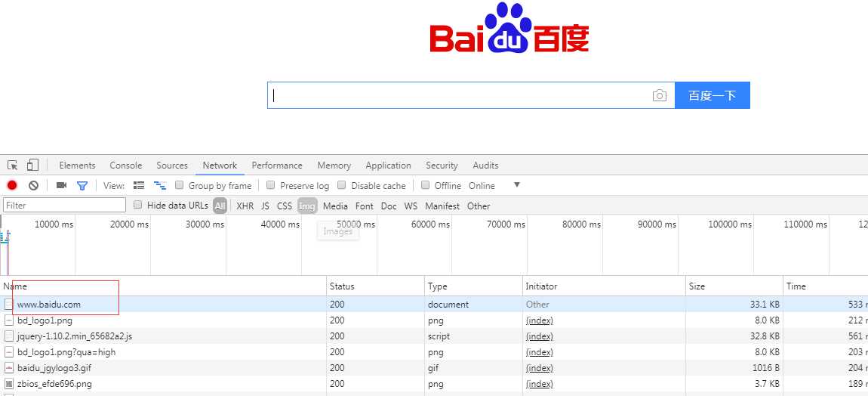Open the Audits tab

485,166
